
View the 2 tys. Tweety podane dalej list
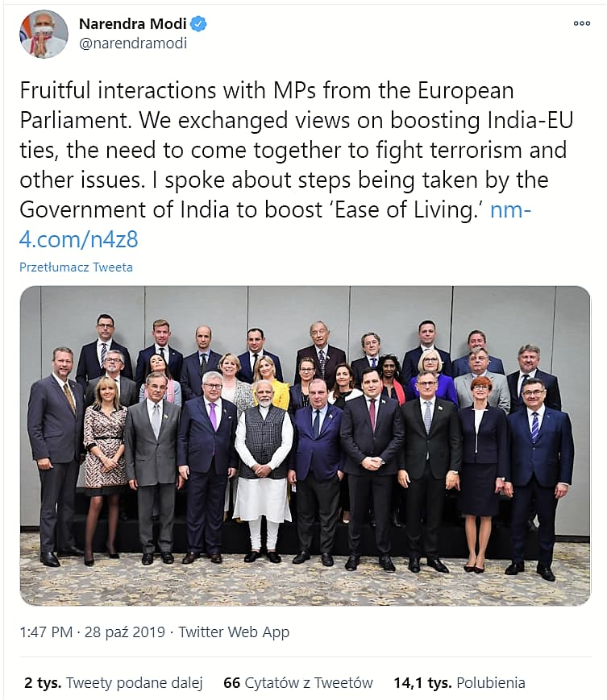(x=114, y=682)
